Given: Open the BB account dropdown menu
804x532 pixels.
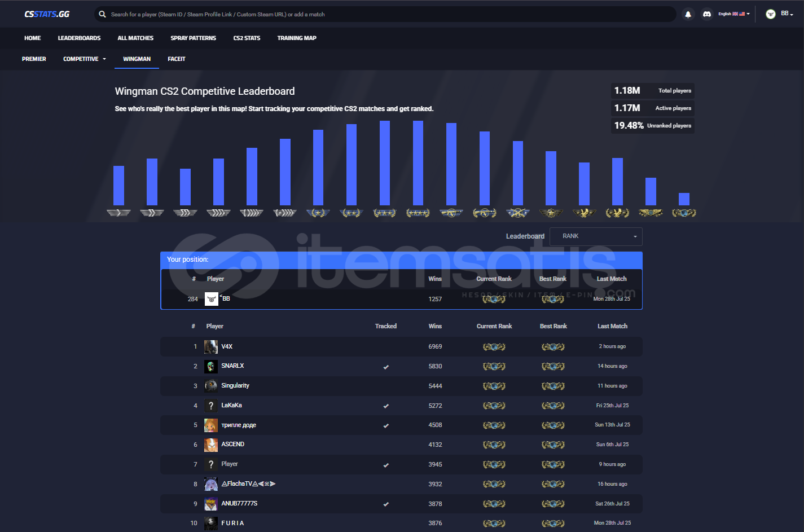Looking at the screenshot, I should [x=787, y=14].
